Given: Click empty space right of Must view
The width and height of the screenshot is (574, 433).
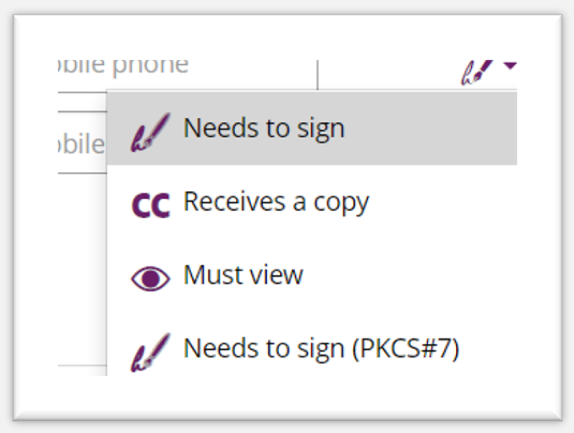Looking at the screenshot, I should [x=410, y=275].
